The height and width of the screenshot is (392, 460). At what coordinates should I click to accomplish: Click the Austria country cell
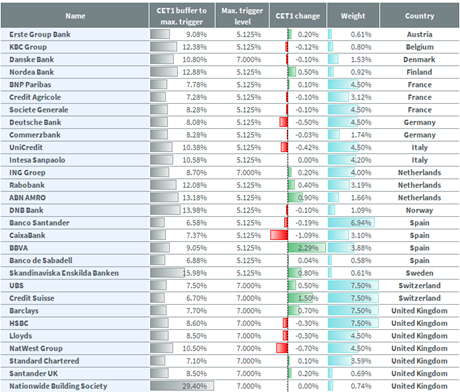pyautogui.click(x=419, y=35)
